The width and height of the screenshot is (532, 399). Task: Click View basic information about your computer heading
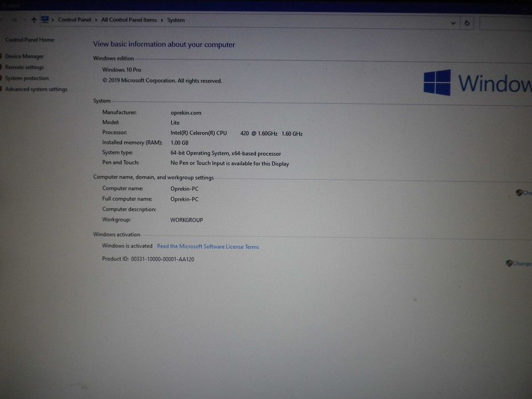(x=164, y=44)
